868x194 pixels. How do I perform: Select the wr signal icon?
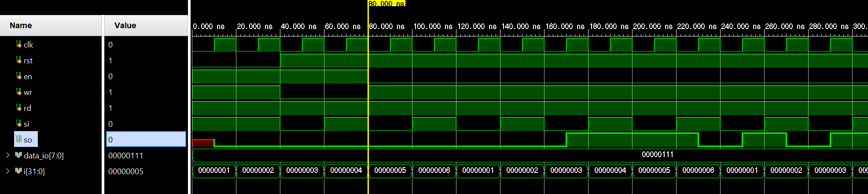click(18, 92)
